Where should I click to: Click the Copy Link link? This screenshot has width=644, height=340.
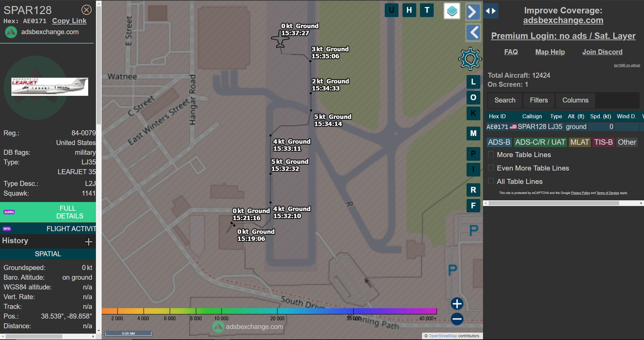[x=69, y=21]
